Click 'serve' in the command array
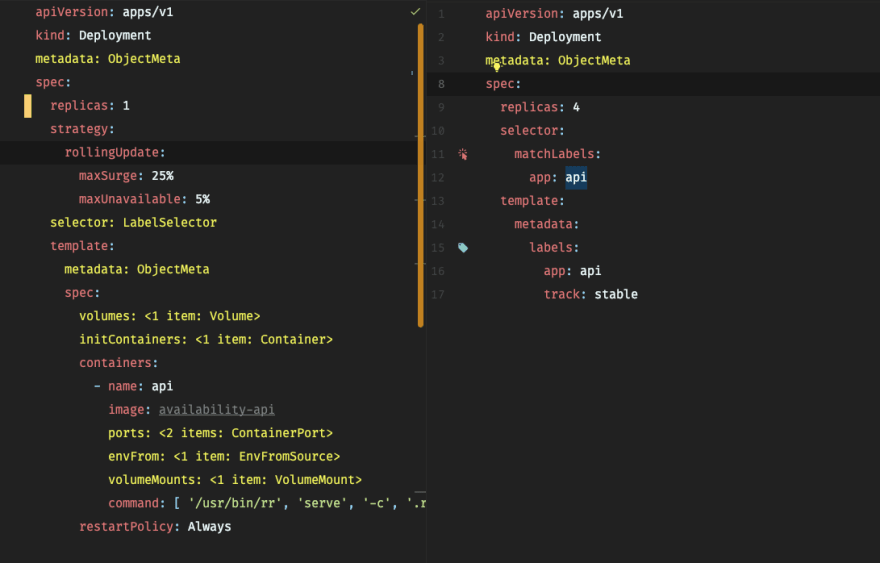880x563 pixels. tap(322, 504)
